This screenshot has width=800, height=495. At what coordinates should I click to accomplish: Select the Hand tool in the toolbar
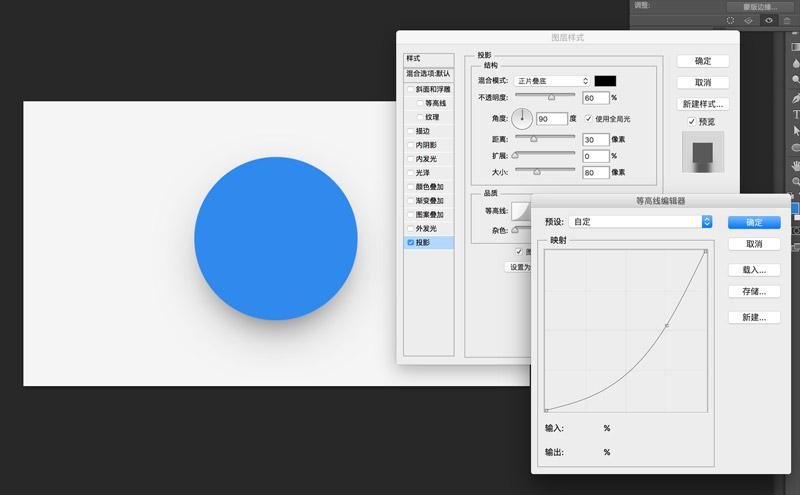click(795, 165)
